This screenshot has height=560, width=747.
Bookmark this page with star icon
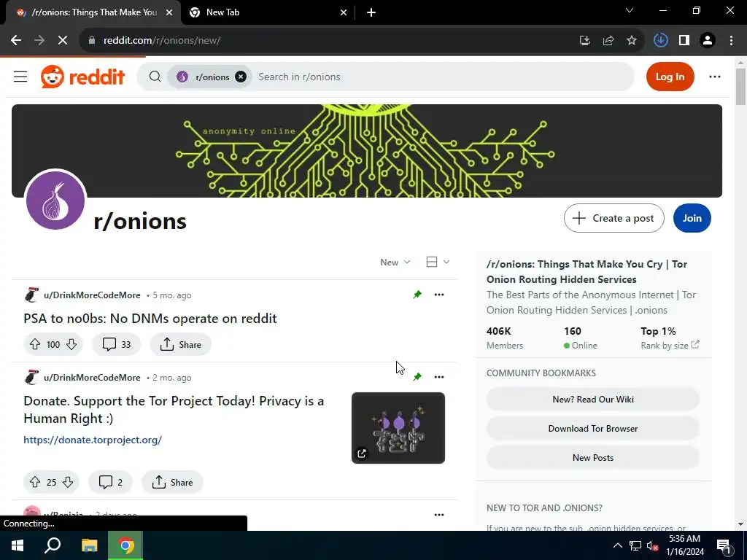tap(631, 41)
